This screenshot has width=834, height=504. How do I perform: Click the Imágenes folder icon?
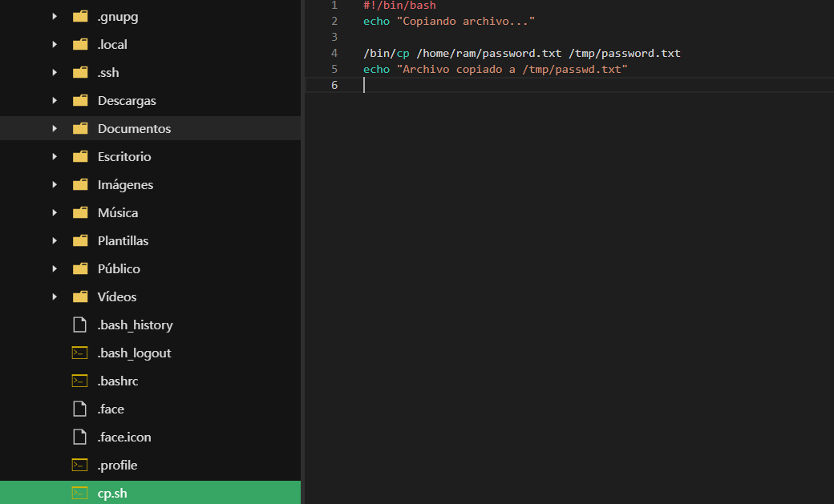(x=80, y=184)
